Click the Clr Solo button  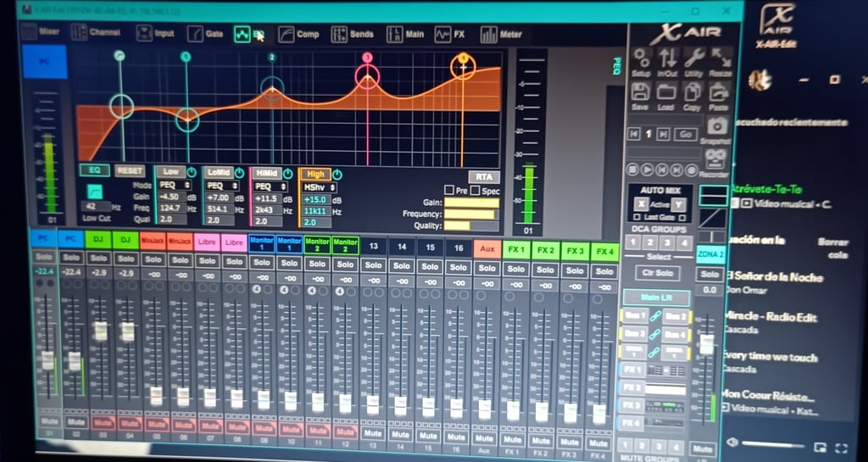[657, 273]
